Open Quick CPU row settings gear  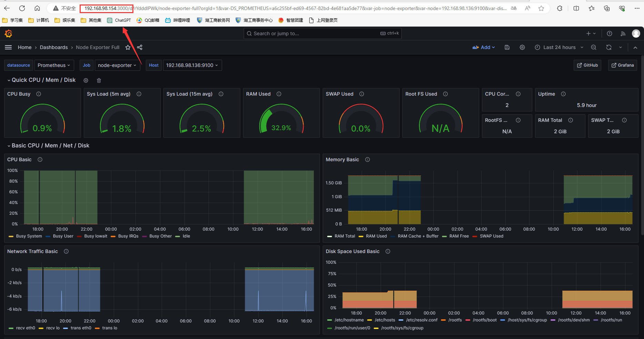pyautogui.click(x=86, y=80)
